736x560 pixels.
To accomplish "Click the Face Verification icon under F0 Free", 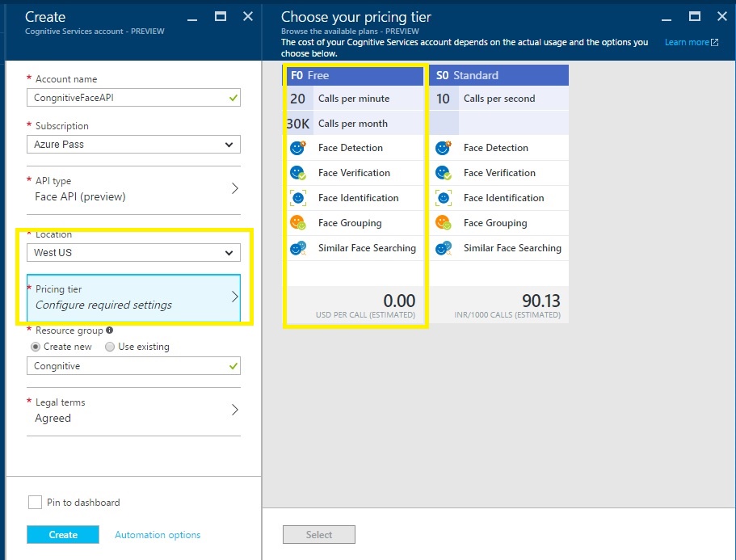I will coord(296,173).
